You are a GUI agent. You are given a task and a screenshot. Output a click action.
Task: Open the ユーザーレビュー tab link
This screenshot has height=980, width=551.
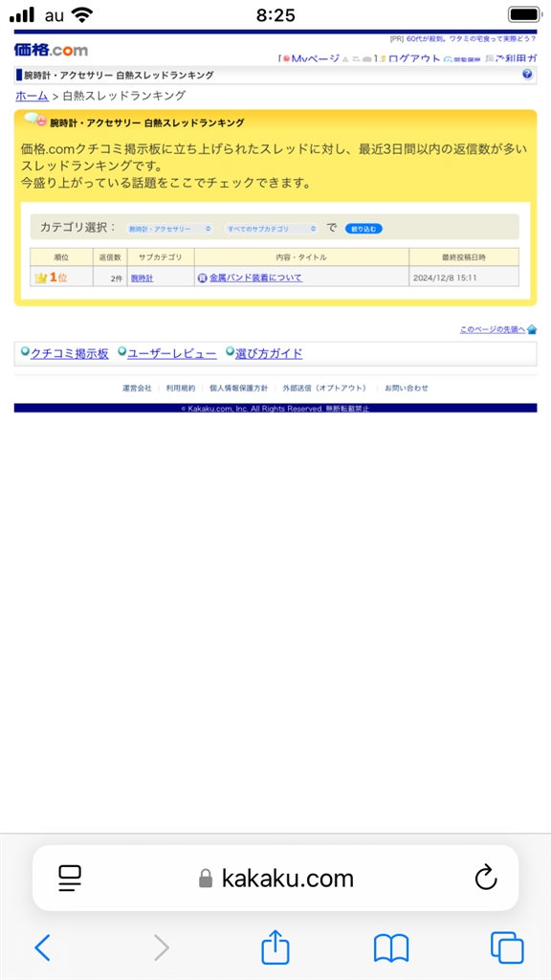coord(172,354)
